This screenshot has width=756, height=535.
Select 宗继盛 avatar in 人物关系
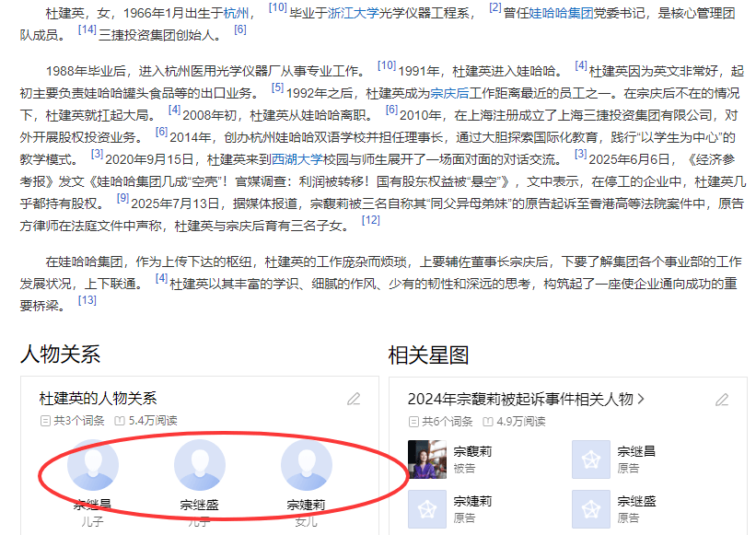[200, 465]
